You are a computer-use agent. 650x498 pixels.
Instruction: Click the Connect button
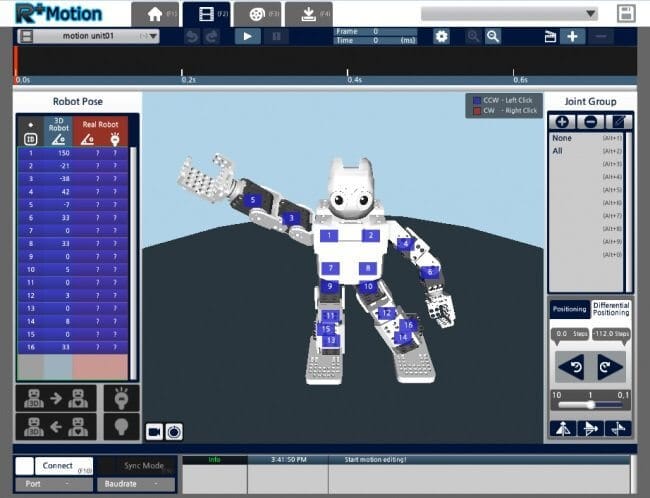pos(63,466)
